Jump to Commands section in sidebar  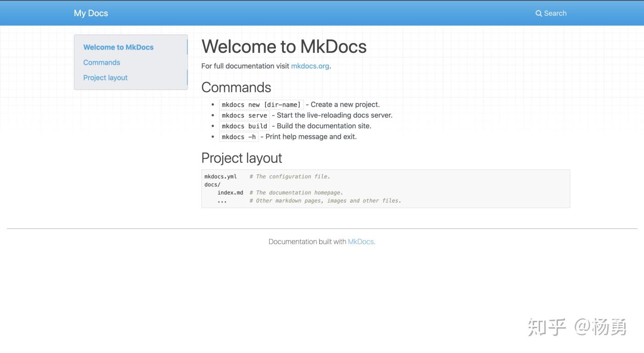tap(102, 63)
